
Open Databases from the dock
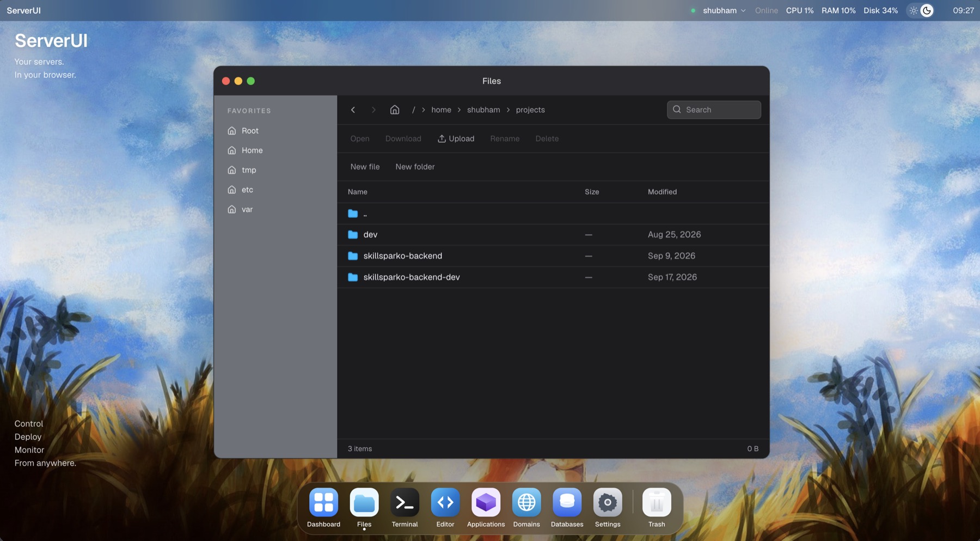point(567,502)
